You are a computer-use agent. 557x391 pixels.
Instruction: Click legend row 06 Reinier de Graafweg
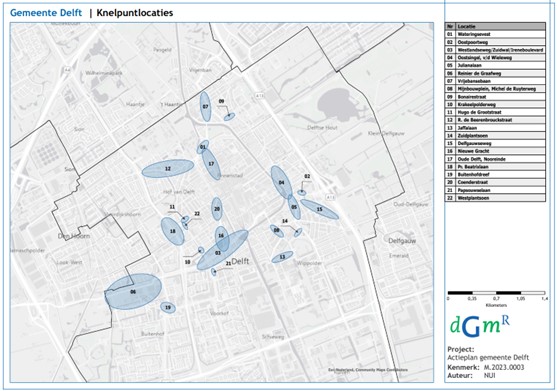[x=495, y=73]
